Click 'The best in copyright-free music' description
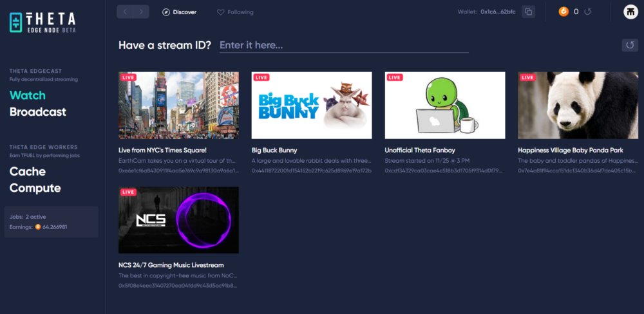 pyautogui.click(x=178, y=275)
